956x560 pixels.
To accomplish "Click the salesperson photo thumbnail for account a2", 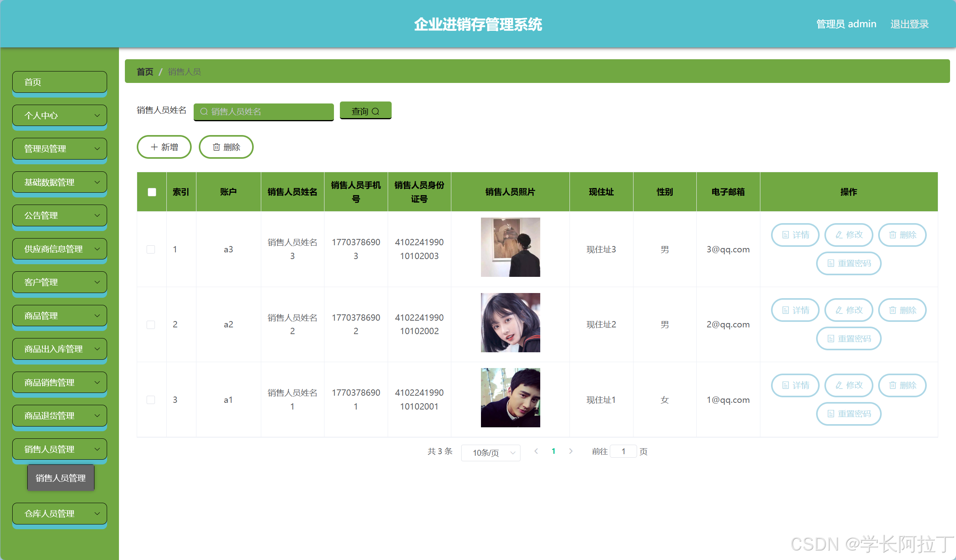I will [510, 323].
